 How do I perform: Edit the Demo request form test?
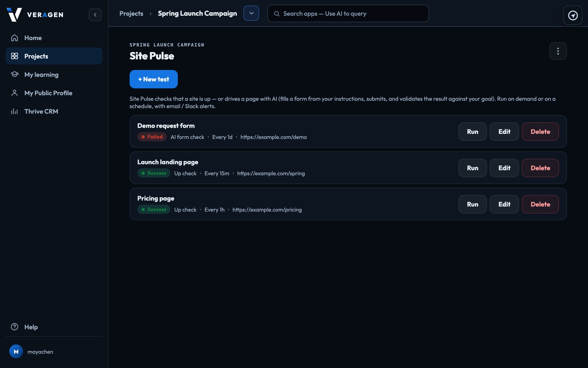504,132
